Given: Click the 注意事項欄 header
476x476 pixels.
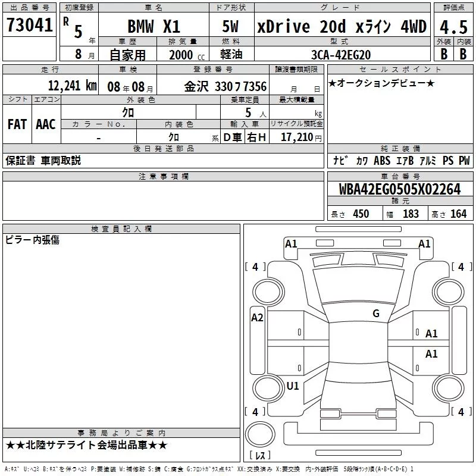Looking at the screenshot, I should 163,177.
